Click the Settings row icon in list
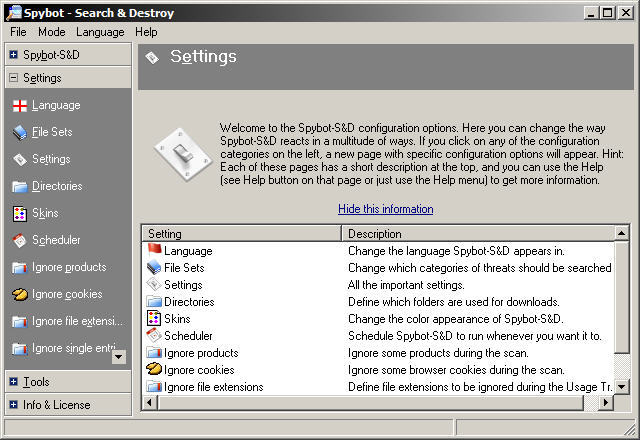Image resolution: width=640 pixels, height=440 pixels. pos(154,284)
